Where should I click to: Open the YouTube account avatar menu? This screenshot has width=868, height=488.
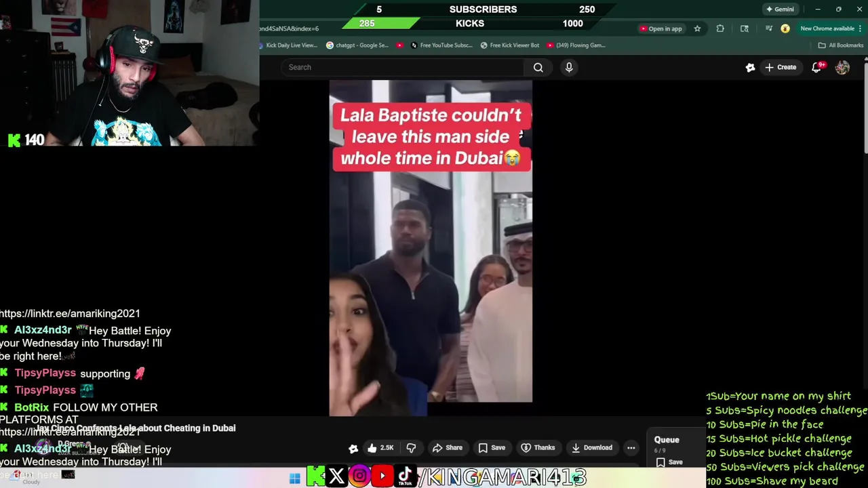tap(842, 67)
